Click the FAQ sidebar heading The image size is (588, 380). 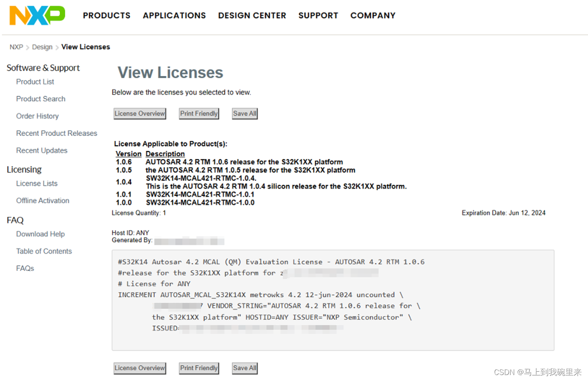point(15,220)
